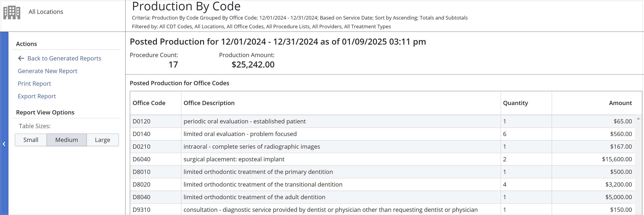
Task: Click the $5,000.00 amount for D8040
Action: [x=619, y=197]
